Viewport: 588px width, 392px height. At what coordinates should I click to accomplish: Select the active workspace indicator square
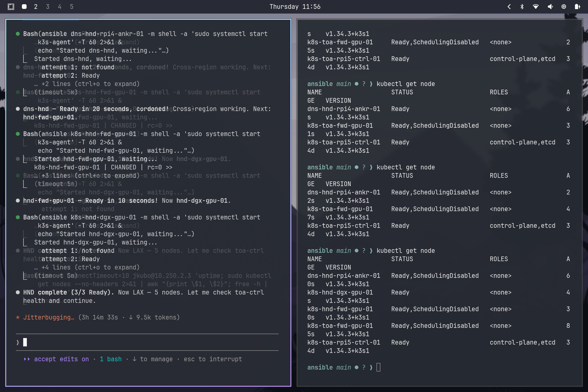(x=24, y=7)
